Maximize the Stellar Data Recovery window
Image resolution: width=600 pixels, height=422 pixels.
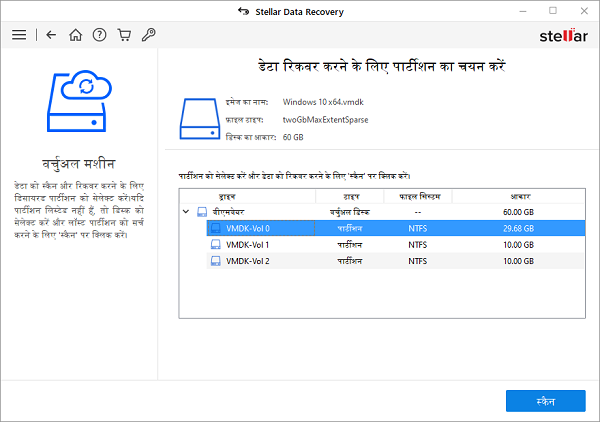553,11
